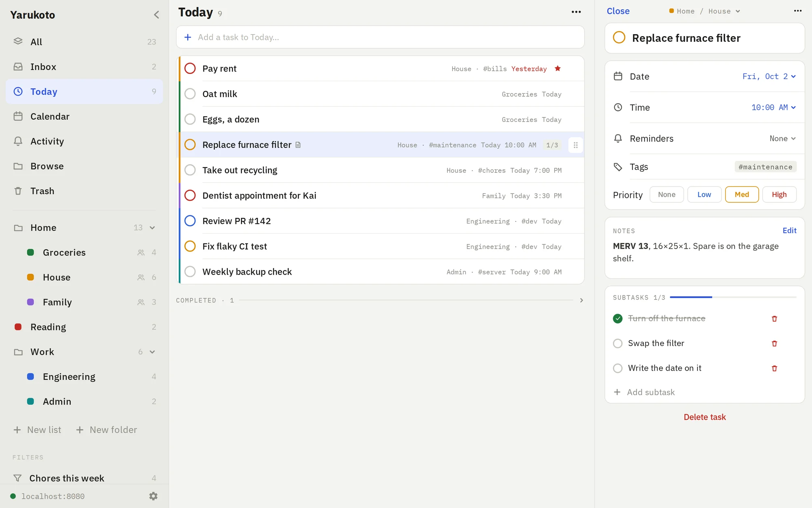Collapse the Home folder chevron
The width and height of the screenshot is (812, 508).
click(152, 228)
